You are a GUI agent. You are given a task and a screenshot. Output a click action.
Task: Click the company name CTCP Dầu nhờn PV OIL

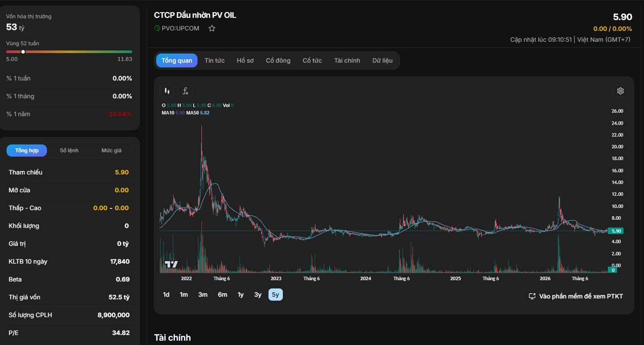pos(195,15)
